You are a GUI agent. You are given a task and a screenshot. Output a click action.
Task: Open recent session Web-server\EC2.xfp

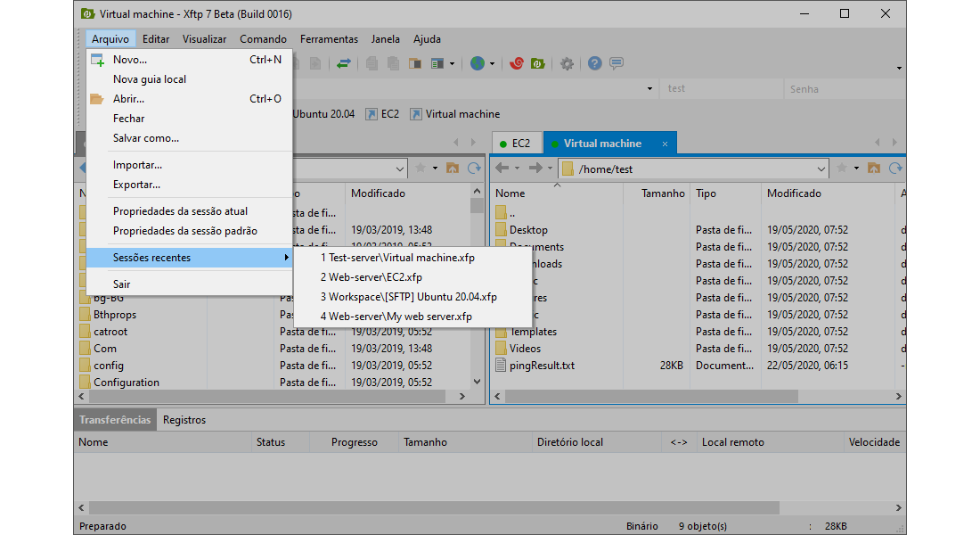coord(412,277)
